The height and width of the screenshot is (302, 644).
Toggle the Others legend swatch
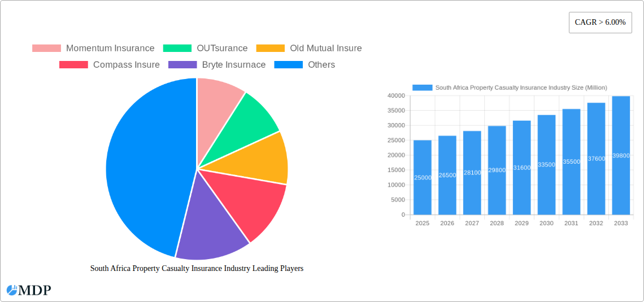pos(288,64)
